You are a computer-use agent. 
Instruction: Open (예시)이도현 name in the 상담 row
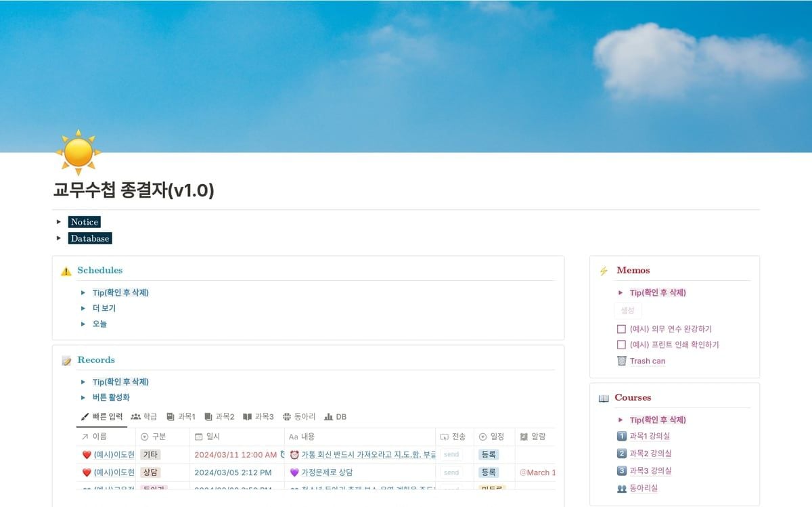(x=114, y=472)
